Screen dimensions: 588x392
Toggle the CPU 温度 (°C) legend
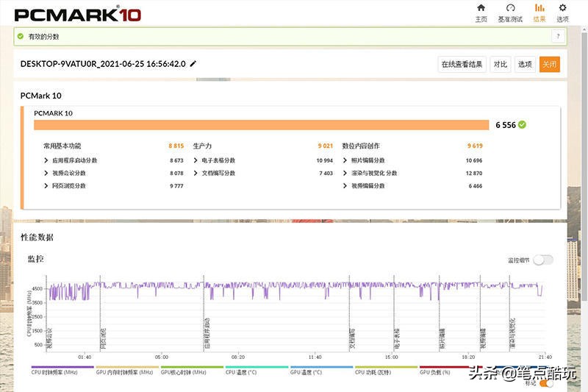(x=257, y=370)
